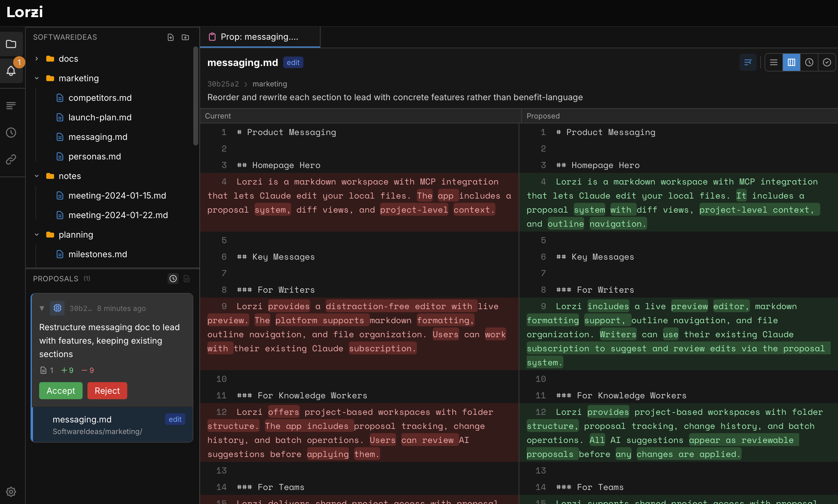Screen dimensions: 838x504
Task: Open Settings via the gear icon
Action: point(11,492)
